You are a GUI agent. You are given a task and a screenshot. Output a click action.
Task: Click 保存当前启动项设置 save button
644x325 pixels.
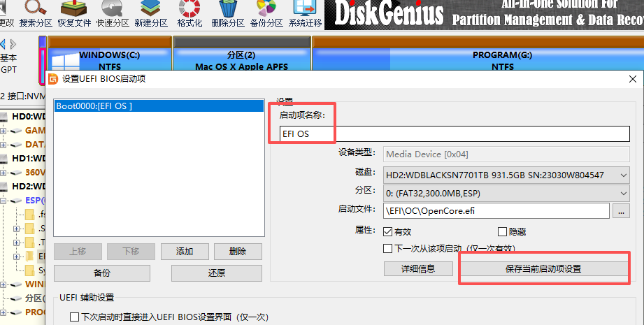(543, 269)
